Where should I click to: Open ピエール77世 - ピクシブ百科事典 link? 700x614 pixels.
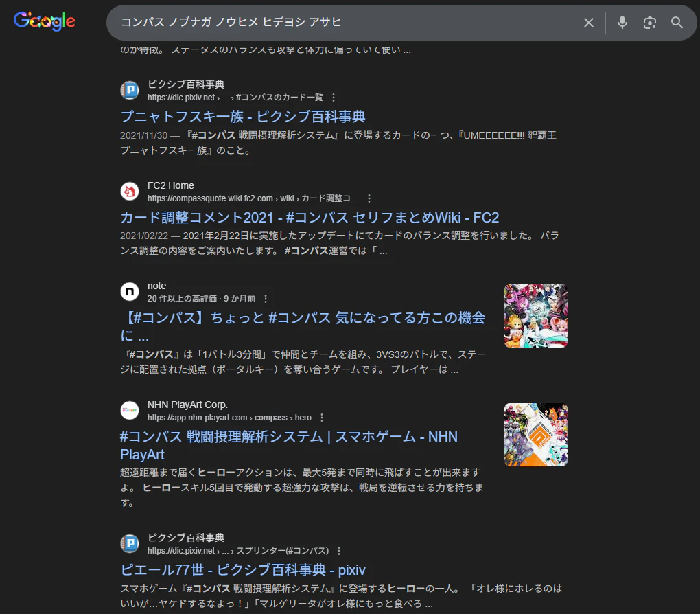[243, 570]
